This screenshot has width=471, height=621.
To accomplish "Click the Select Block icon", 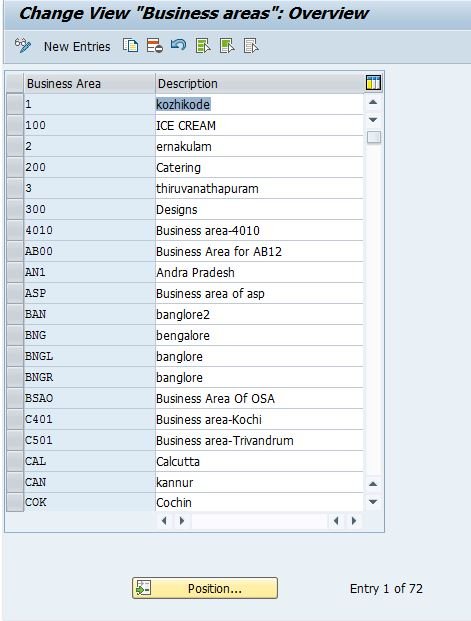I will point(227,46).
